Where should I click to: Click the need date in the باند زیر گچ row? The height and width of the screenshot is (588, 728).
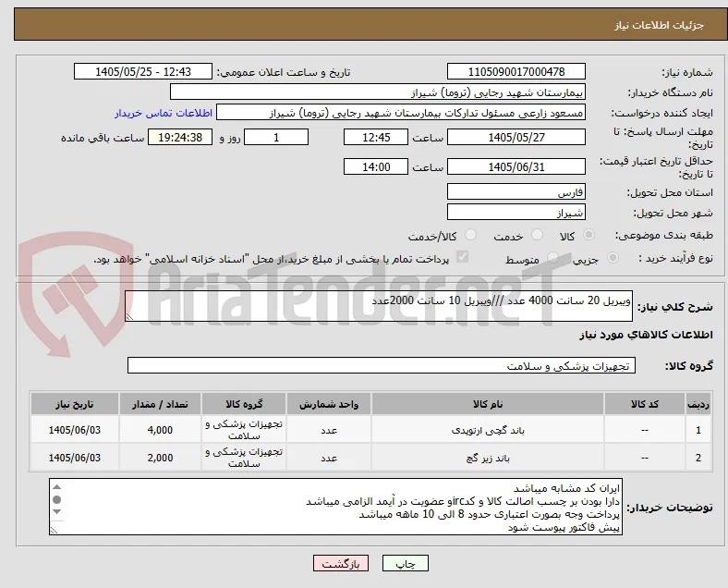click(x=75, y=458)
